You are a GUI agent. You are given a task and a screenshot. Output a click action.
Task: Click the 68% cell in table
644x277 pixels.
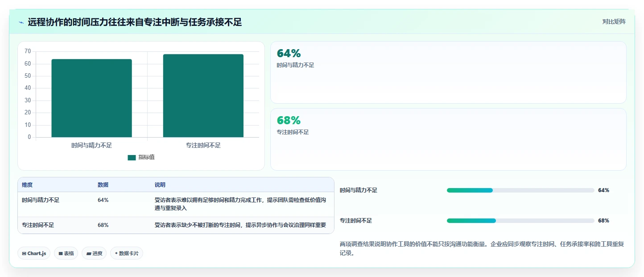(x=103, y=225)
